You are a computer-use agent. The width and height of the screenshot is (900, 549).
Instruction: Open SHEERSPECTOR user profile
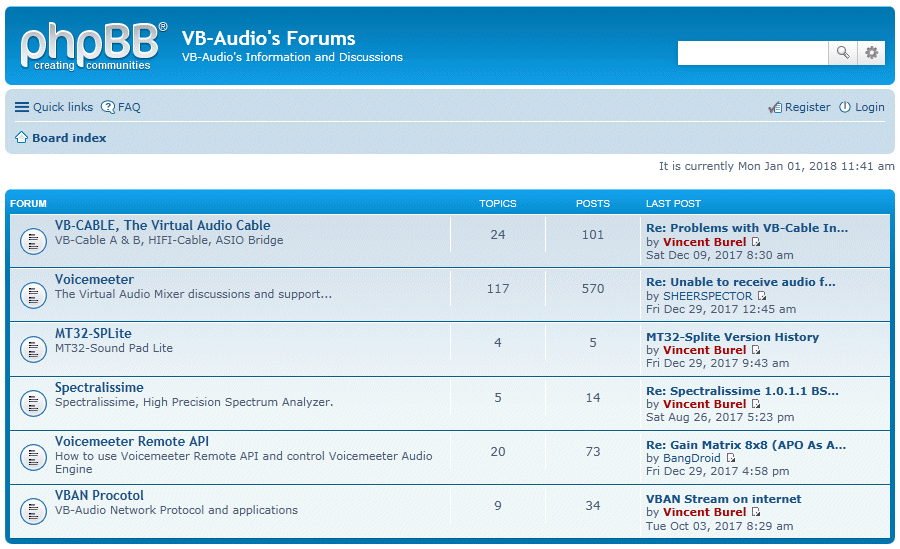pyautogui.click(x=707, y=296)
